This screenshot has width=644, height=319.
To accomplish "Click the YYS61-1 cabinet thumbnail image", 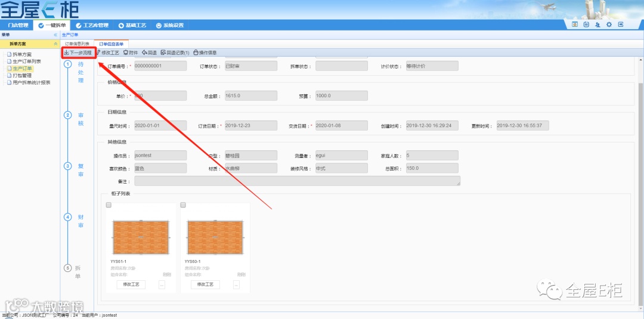I will (141, 238).
